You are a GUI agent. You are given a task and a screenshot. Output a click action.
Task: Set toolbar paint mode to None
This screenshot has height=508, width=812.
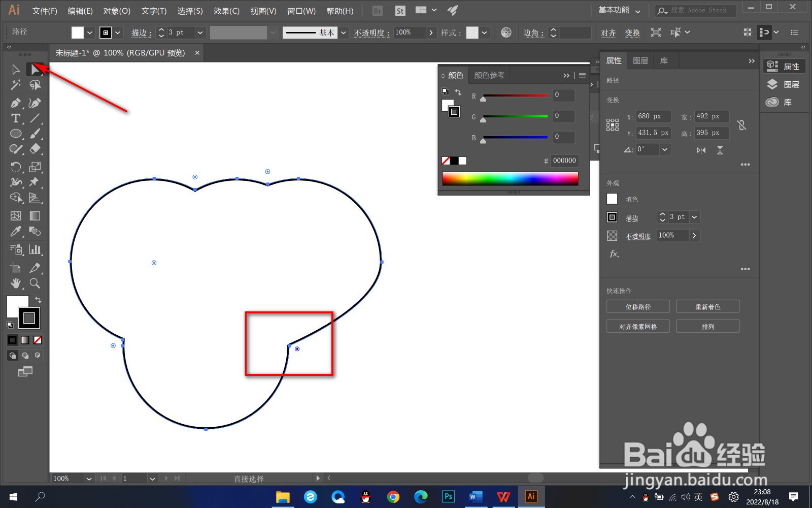(x=38, y=340)
